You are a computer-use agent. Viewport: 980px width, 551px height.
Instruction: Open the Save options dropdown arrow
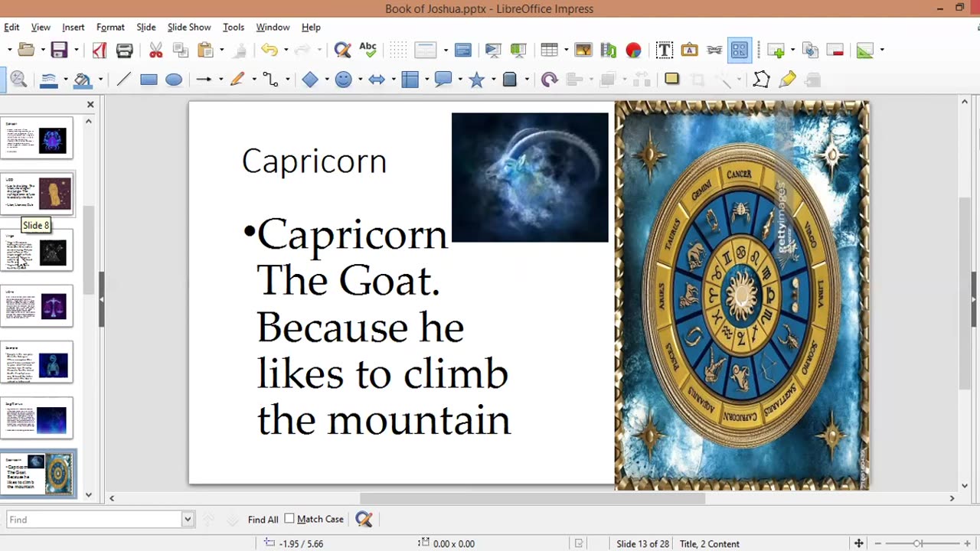(x=77, y=50)
